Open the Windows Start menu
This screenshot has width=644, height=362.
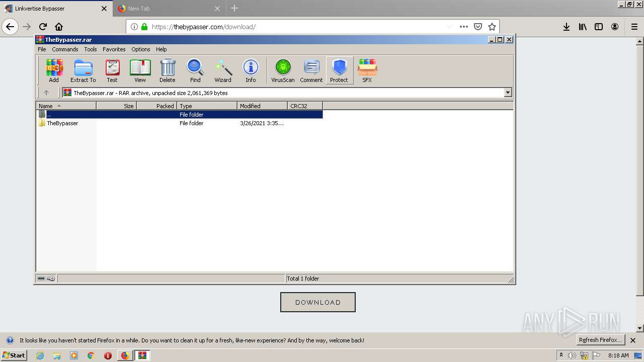(14, 355)
